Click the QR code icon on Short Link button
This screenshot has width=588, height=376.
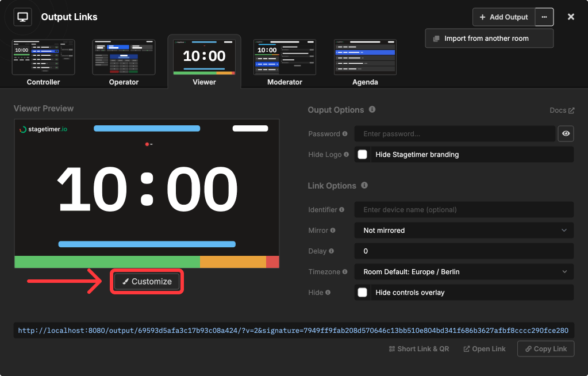[x=391, y=348]
